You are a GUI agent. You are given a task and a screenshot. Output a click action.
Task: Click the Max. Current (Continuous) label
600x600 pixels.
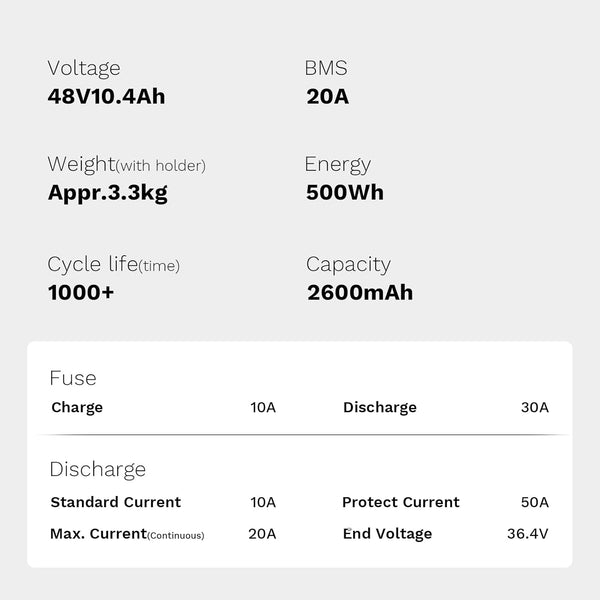127,534
